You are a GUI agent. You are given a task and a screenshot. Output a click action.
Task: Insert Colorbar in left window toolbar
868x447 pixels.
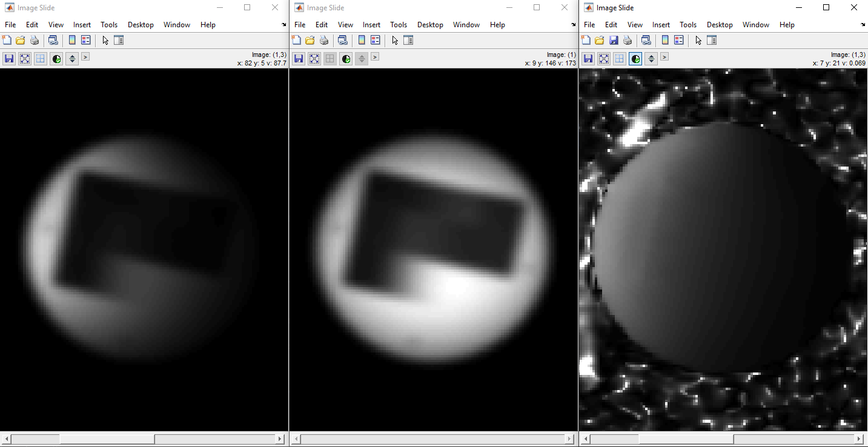click(x=72, y=41)
